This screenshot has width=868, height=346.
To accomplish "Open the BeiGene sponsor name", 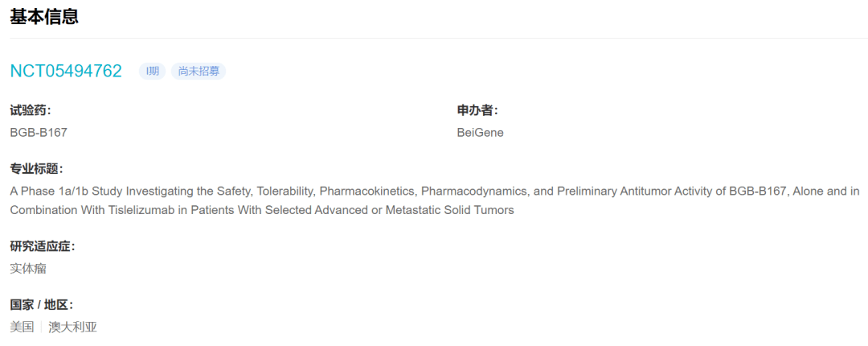I will click(x=480, y=132).
